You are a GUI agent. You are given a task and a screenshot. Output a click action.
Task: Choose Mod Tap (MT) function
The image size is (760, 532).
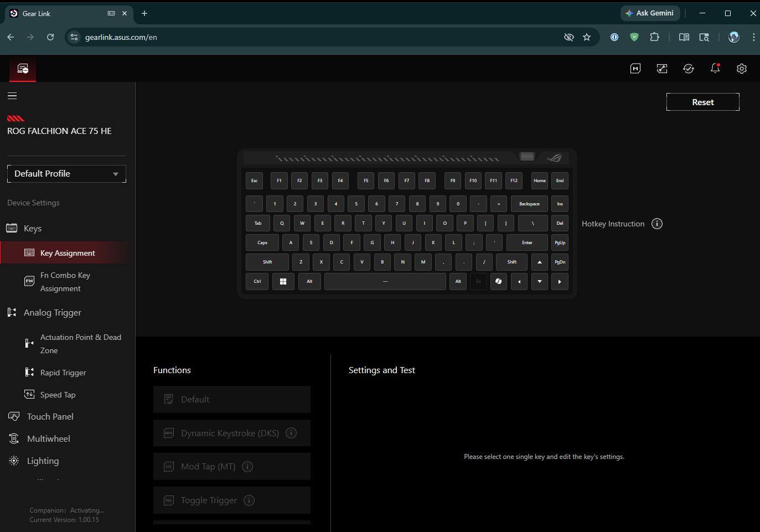tap(232, 467)
